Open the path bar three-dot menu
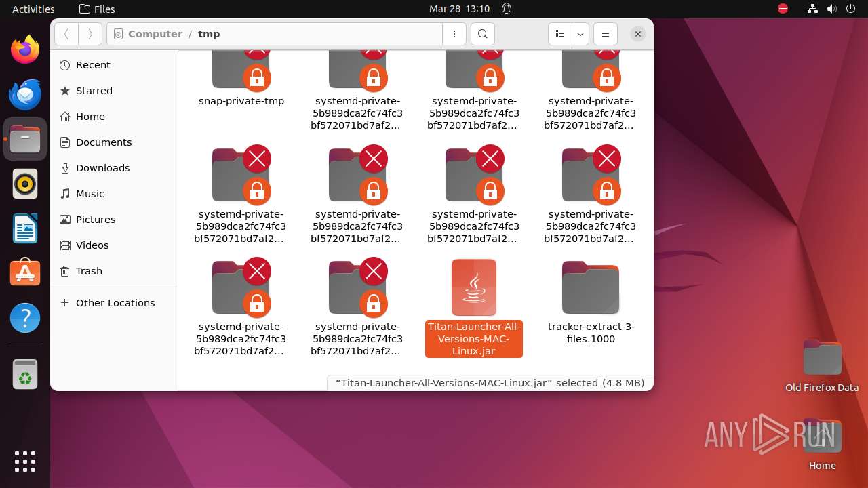Screen dimensions: 868x488 click(x=454, y=34)
